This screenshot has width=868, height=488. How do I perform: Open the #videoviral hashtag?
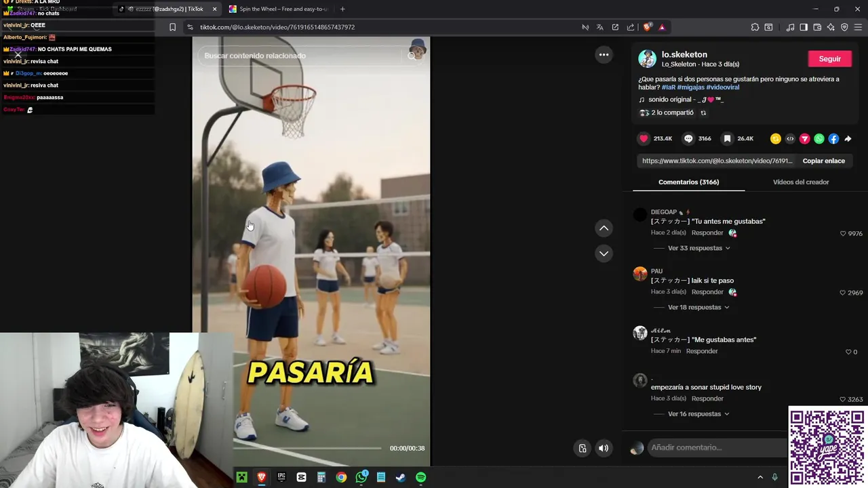pyautogui.click(x=723, y=87)
